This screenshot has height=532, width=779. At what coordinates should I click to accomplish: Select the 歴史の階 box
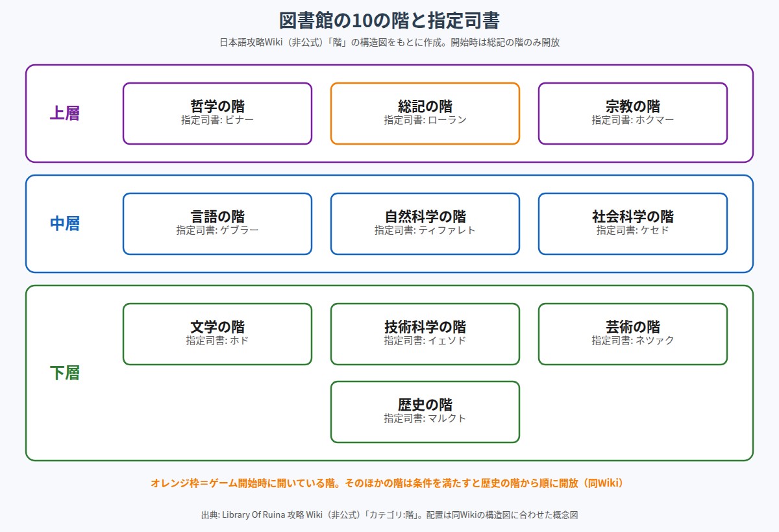pyautogui.click(x=425, y=412)
